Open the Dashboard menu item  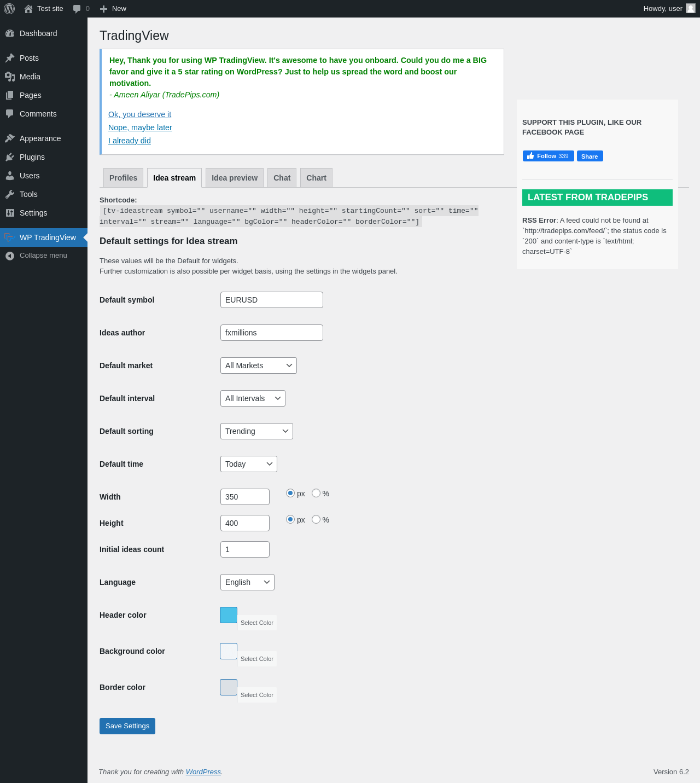click(x=44, y=33)
